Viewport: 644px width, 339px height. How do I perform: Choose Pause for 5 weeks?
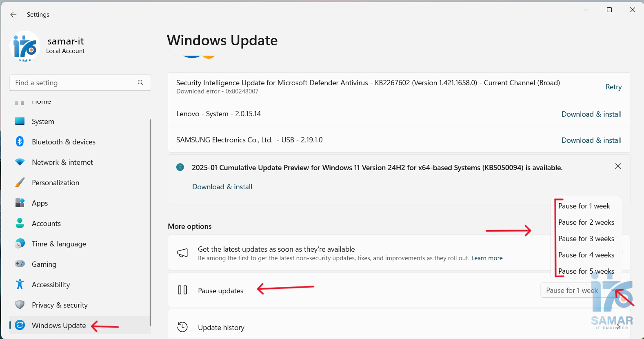pos(586,271)
